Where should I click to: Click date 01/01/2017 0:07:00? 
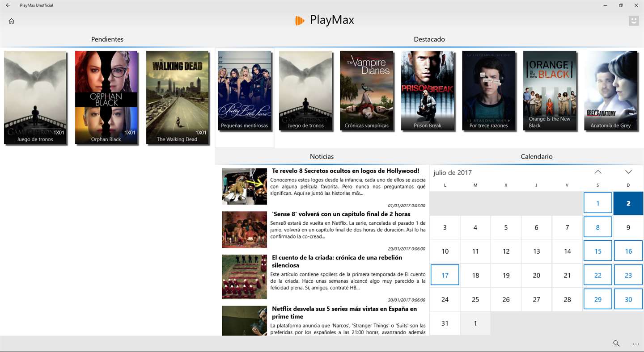pyautogui.click(x=407, y=205)
